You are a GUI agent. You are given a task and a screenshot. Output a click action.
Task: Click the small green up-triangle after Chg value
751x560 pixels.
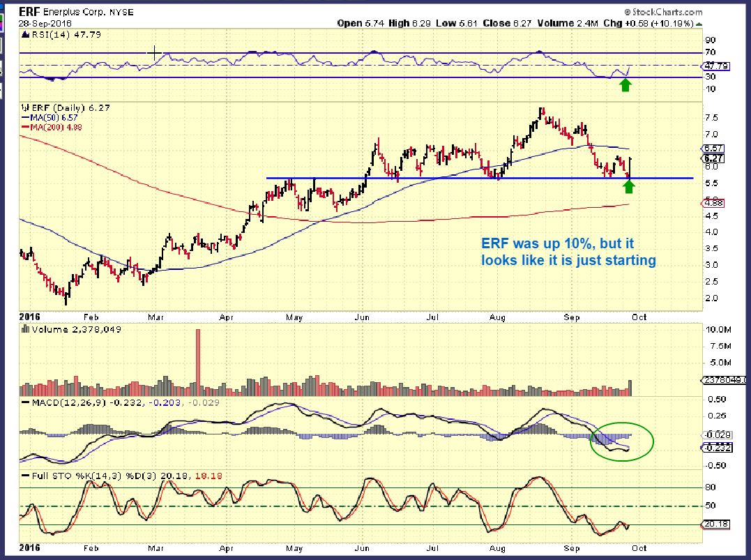pyautogui.click(x=699, y=24)
